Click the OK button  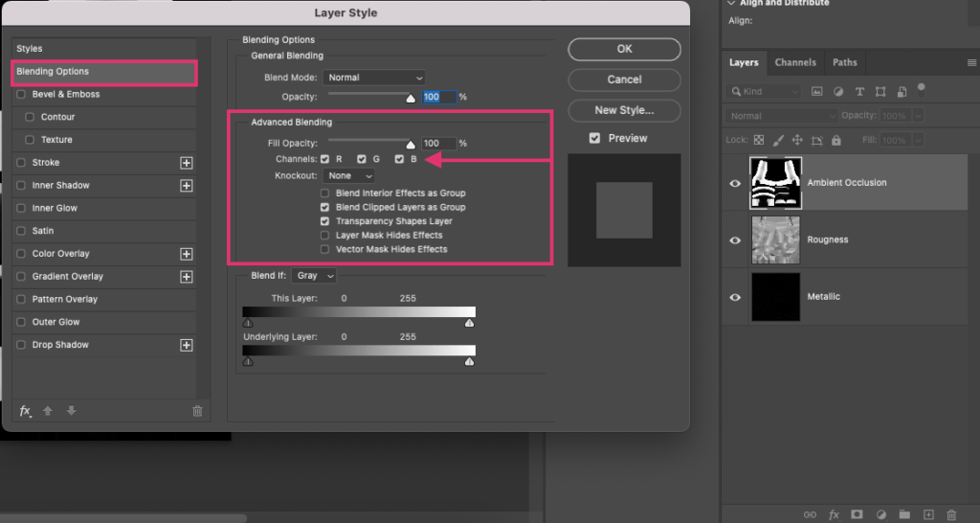[624, 50]
